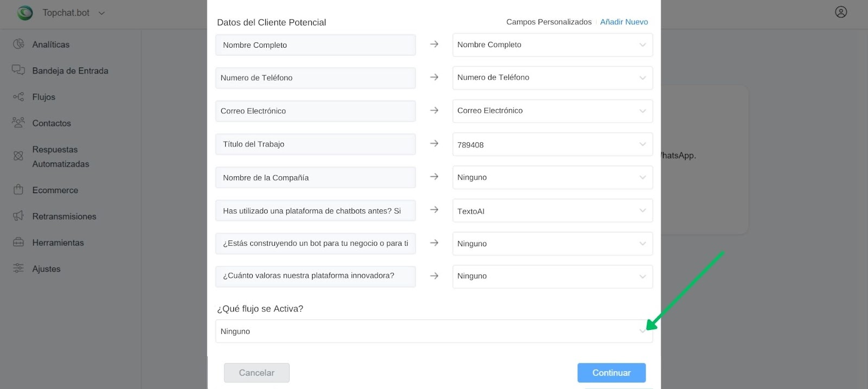Image resolution: width=868 pixels, height=389 pixels.
Task: Expand the ¿Qué flujo se Activa? Ninguno dropdown
Action: (434, 331)
